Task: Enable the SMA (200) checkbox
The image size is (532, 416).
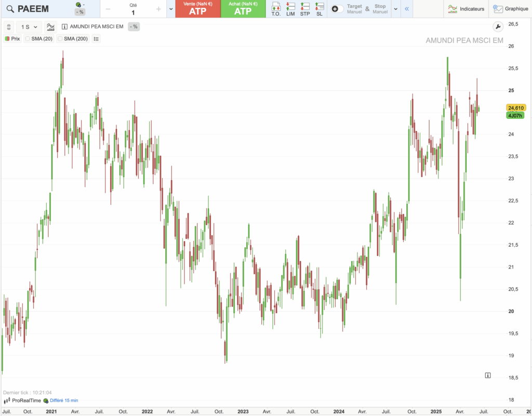Action: point(60,38)
